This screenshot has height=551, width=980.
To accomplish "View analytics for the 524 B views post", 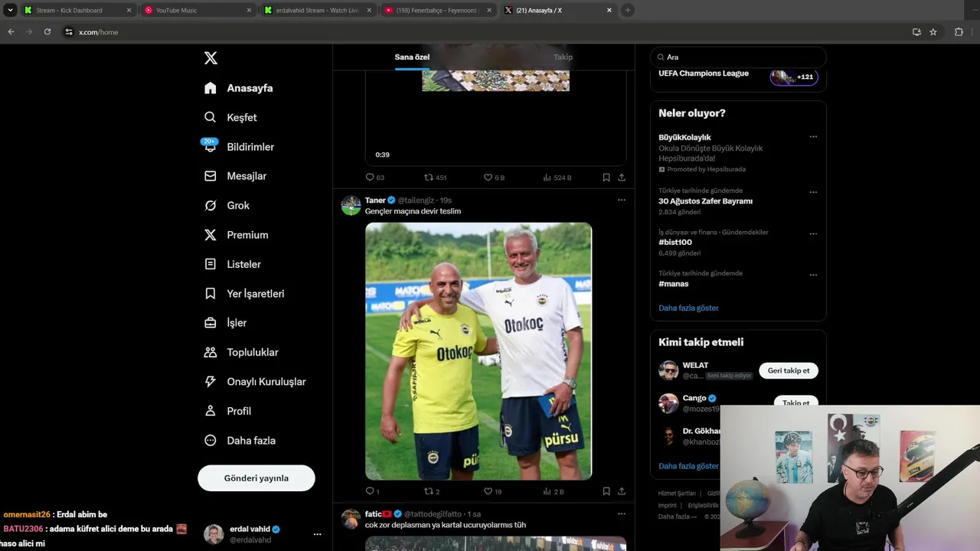I will [x=557, y=178].
